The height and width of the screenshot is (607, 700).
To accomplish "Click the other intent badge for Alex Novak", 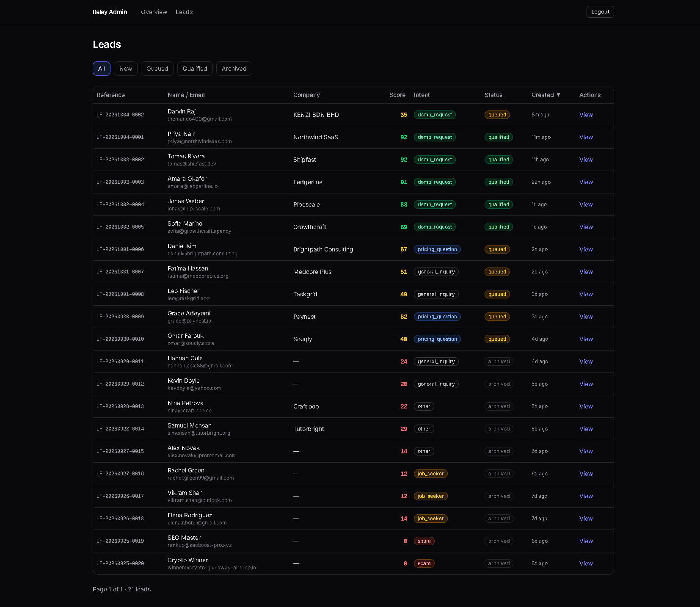I will [x=424, y=451].
